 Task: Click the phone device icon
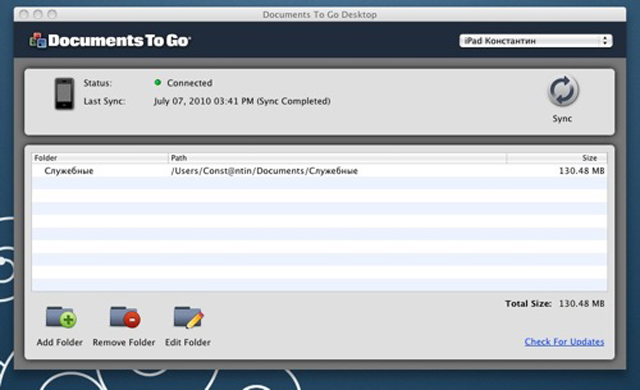(x=64, y=93)
